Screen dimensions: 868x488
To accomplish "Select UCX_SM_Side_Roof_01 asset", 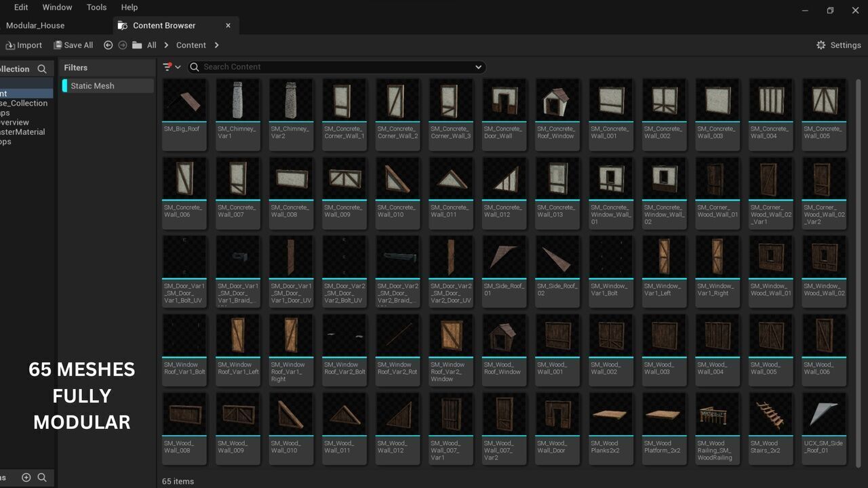I will coord(825,429).
